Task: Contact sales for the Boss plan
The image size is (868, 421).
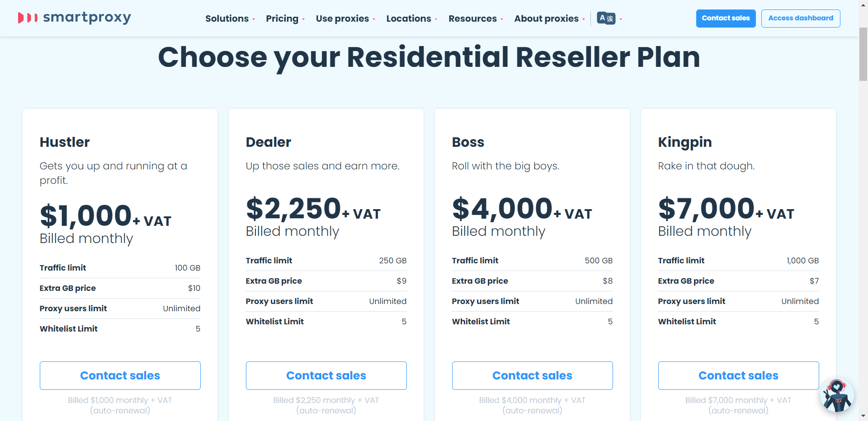Action: (x=532, y=375)
